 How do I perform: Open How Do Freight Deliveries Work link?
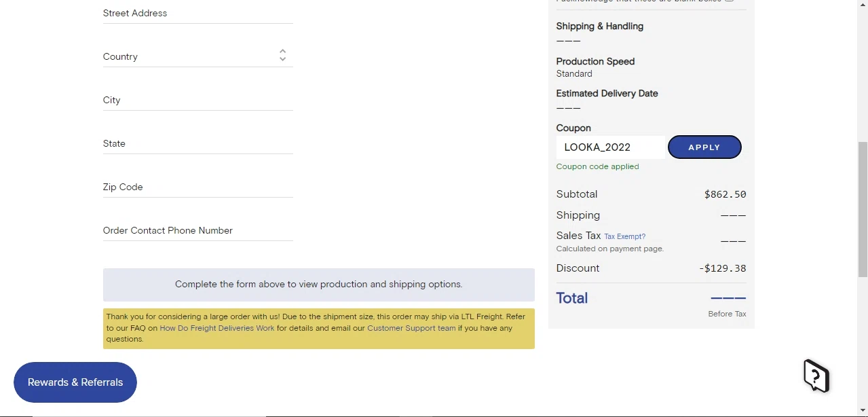coord(217,328)
